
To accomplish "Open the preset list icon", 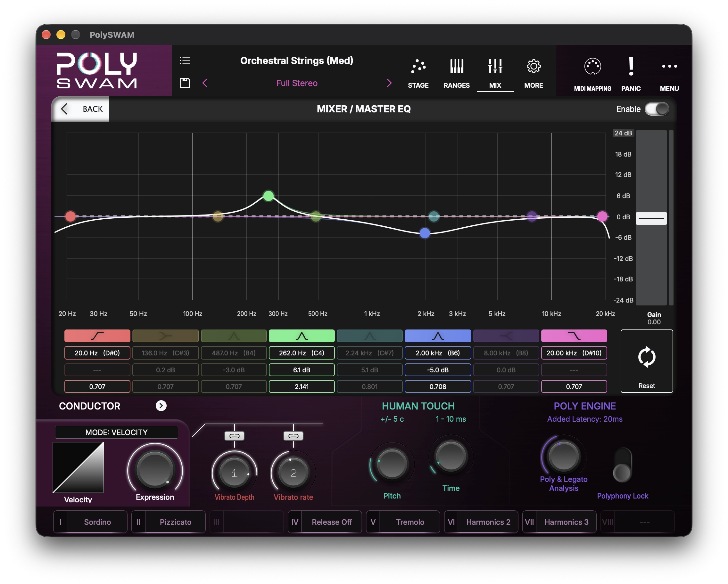I will pos(185,61).
